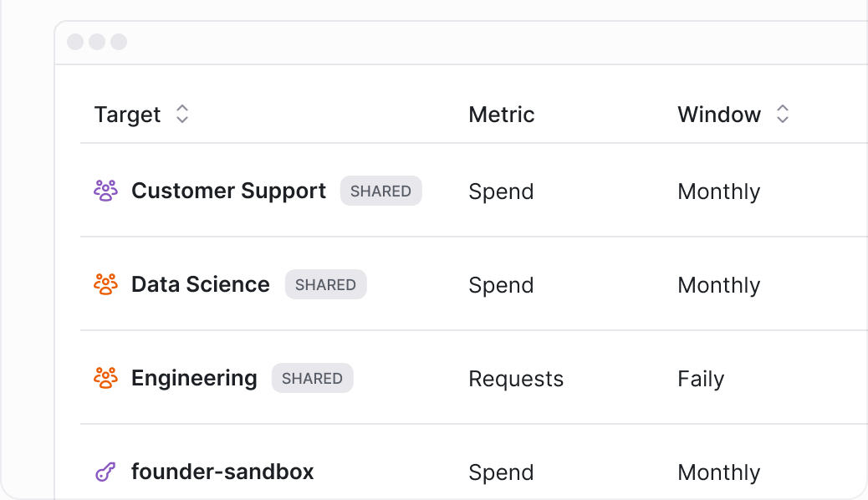Click the Metric column header
868x500 pixels.
502,115
